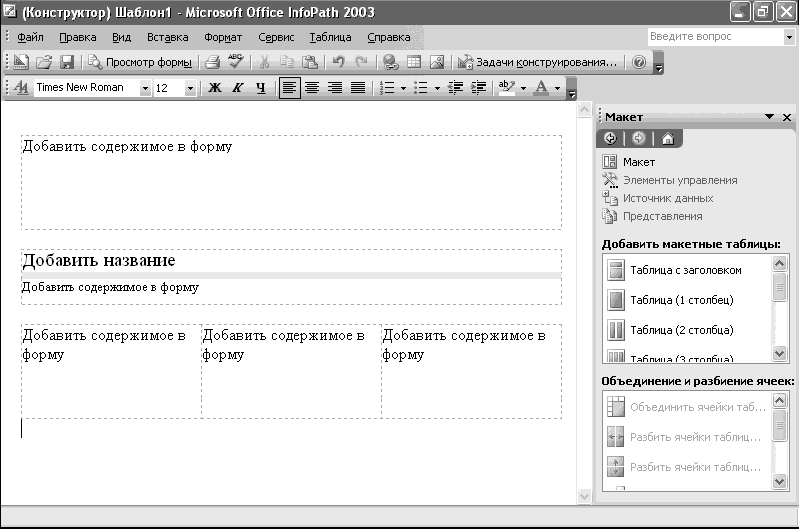Click the Добавить название placeholder

click(x=98, y=260)
